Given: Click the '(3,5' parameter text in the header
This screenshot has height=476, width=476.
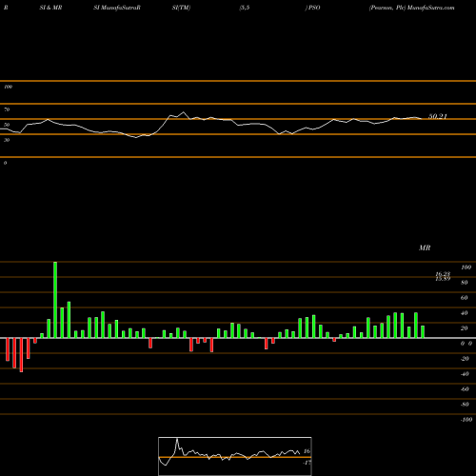Looking at the screenshot, I should click(x=245, y=8).
